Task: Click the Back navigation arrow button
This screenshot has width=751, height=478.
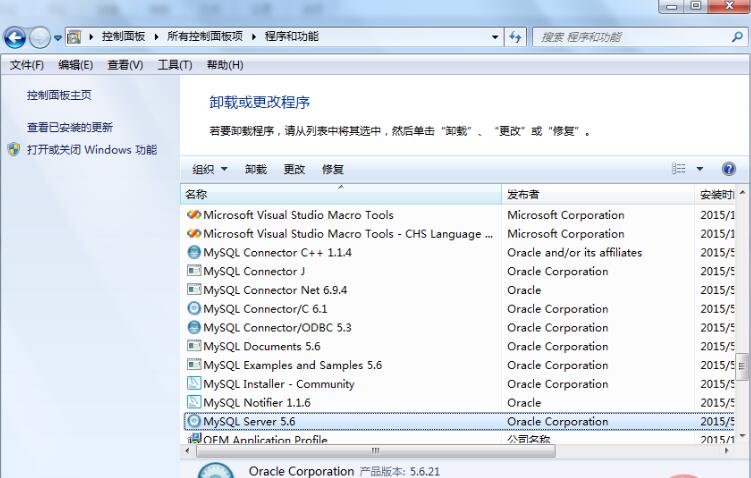Action: tap(15, 37)
